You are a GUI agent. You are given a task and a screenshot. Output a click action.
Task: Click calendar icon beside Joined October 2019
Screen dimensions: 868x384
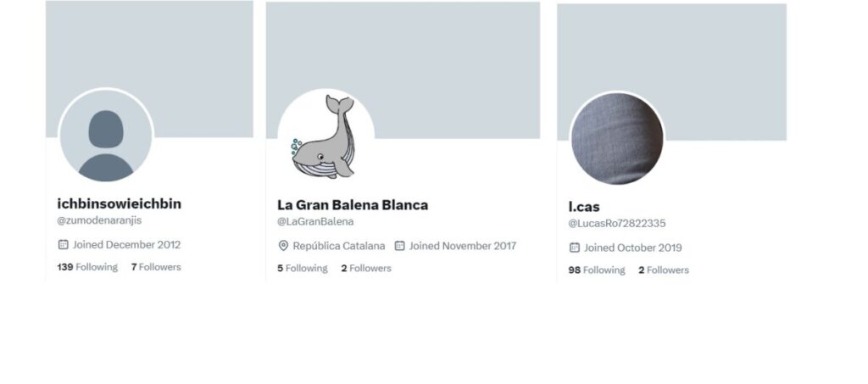click(574, 248)
